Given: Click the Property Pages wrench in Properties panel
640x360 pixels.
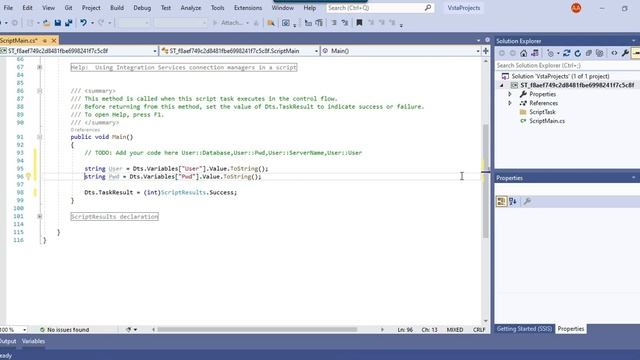Looking at the screenshot, I should pos(527,201).
